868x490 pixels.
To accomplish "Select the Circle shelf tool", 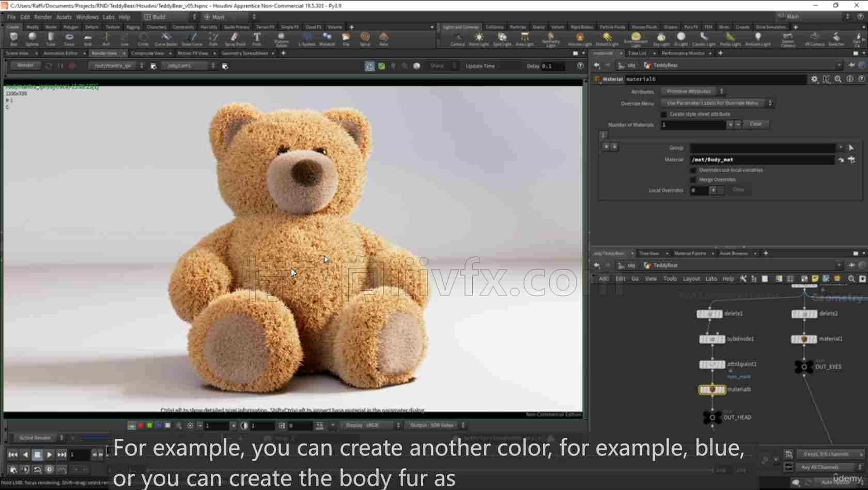I will tap(143, 39).
